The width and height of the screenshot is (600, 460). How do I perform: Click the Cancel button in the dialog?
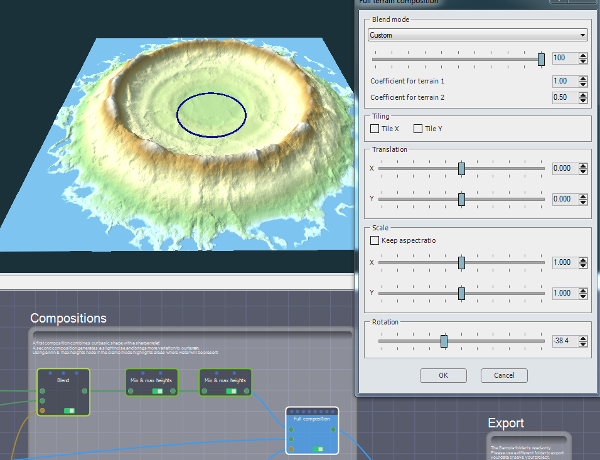[504, 375]
